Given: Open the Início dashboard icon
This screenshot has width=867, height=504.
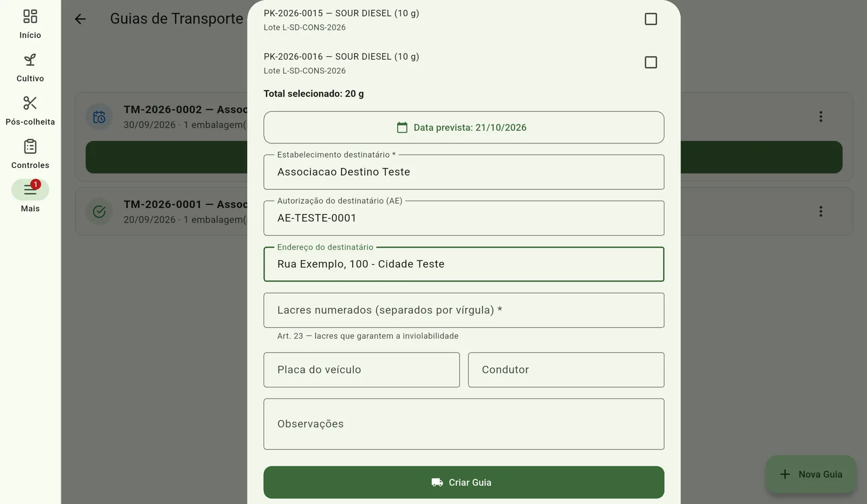Looking at the screenshot, I should click(x=30, y=16).
